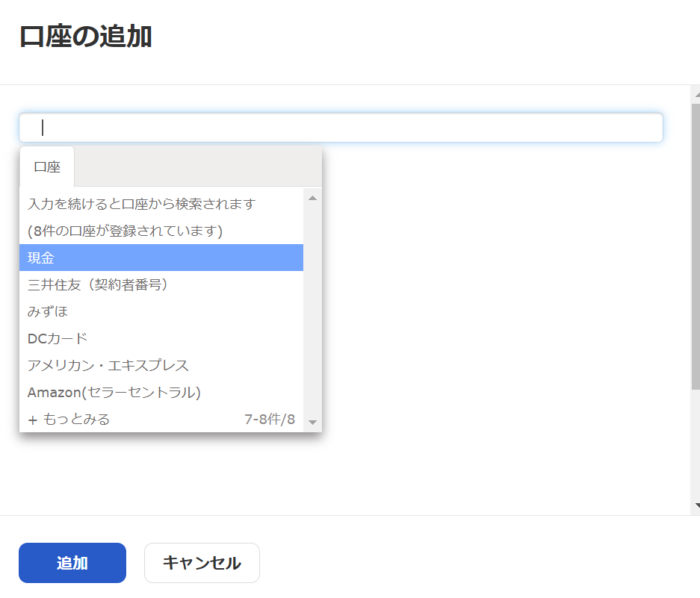This screenshot has width=700, height=598.
Task: Click the dialog's vertical scrollbar thumb
Action: click(x=696, y=246)
